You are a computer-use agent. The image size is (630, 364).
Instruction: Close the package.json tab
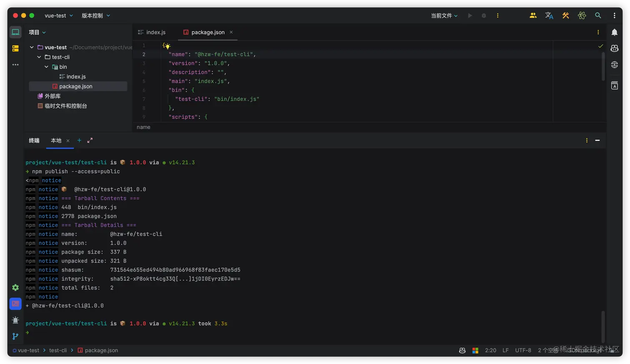click(231, 32)
